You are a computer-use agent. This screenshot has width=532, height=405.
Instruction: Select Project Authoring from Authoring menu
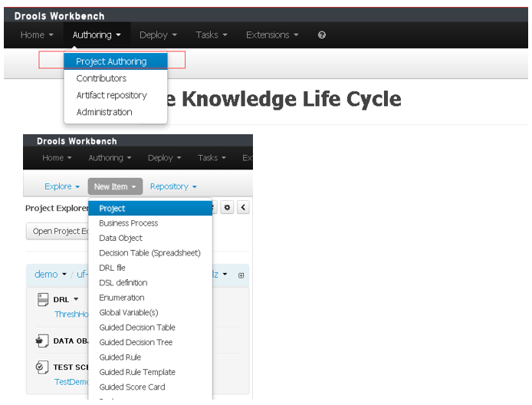[x=115, y=61]
